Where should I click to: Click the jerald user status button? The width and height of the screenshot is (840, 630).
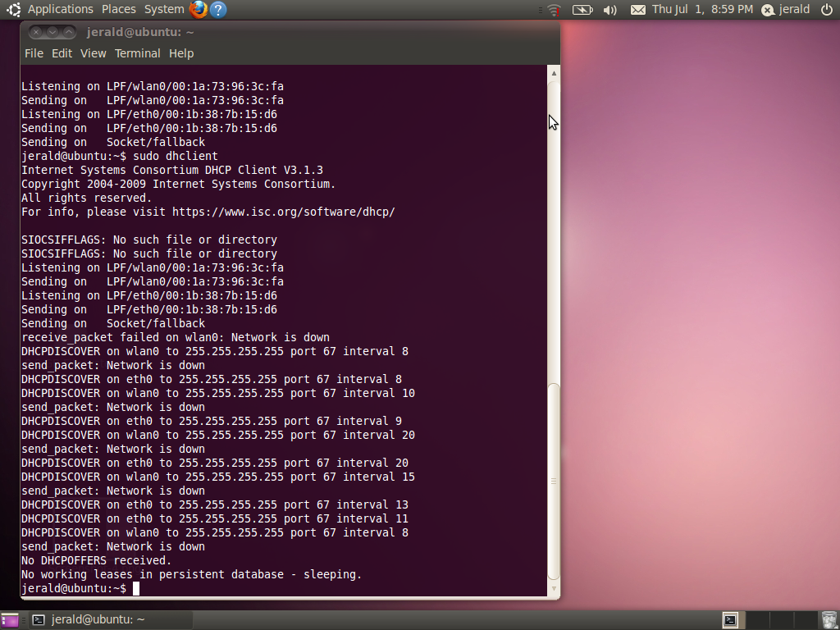tap(786, 10)
